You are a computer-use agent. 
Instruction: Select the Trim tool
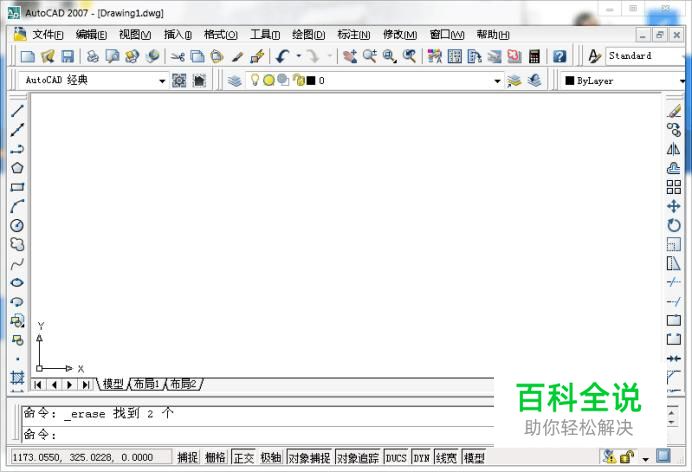tap(674, 282)
